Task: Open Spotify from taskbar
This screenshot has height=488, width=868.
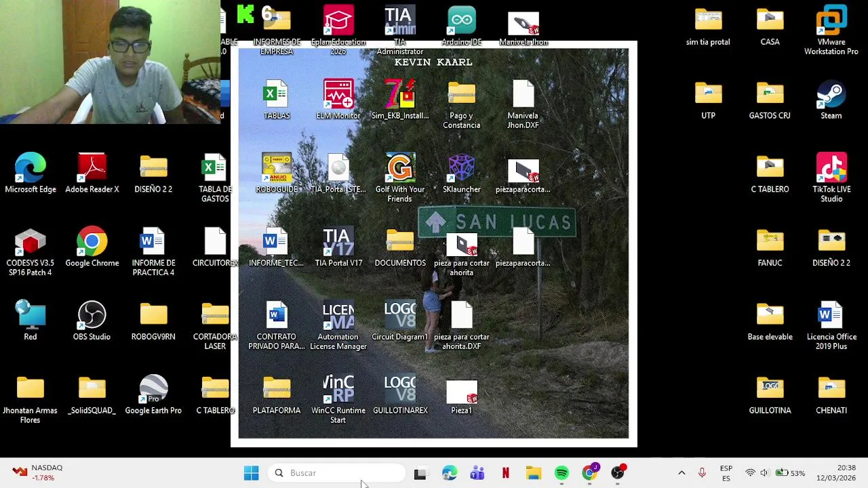Action: pyautogui.click(x=561, y=473)
